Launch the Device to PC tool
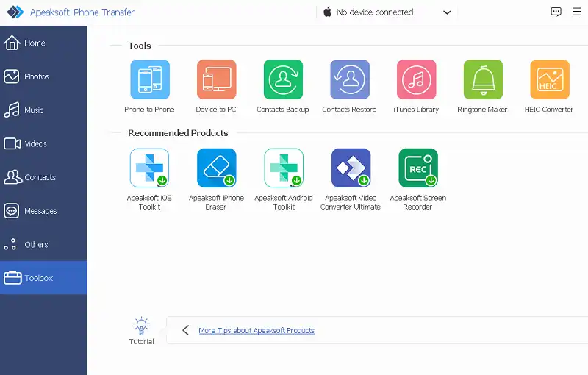This screenshot has height=375, width=588. (x=216, y=80)
